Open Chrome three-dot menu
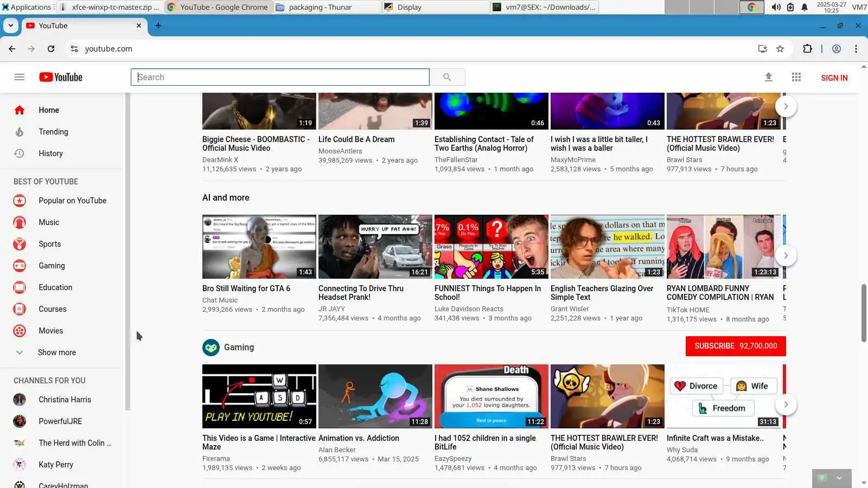The height and width of the screenshot is (488, 868). [856, 49]
